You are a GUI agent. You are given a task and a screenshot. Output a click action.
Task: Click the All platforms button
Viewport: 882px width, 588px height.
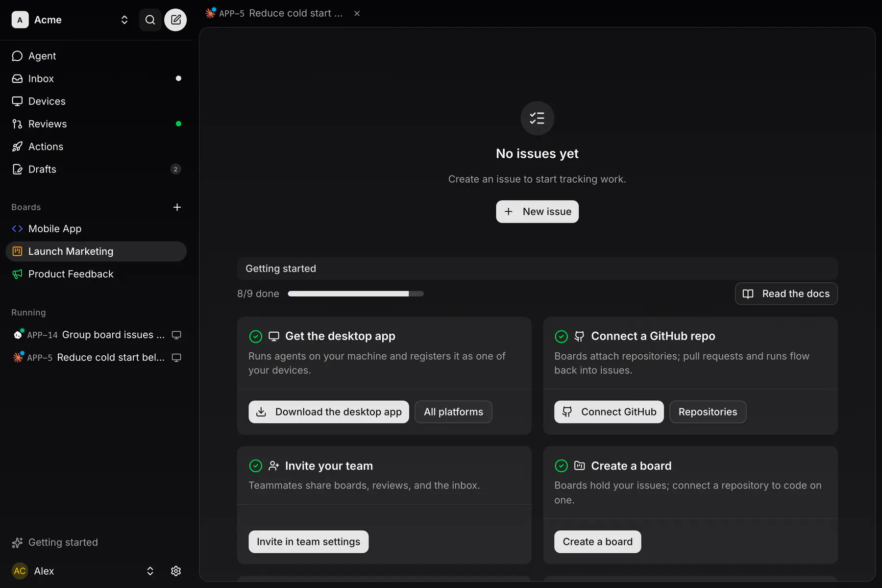click(453, 412)
